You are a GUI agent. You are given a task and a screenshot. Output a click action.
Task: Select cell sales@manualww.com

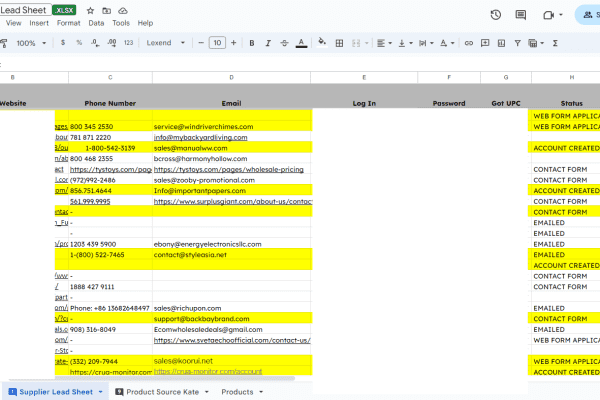point(232,148)
